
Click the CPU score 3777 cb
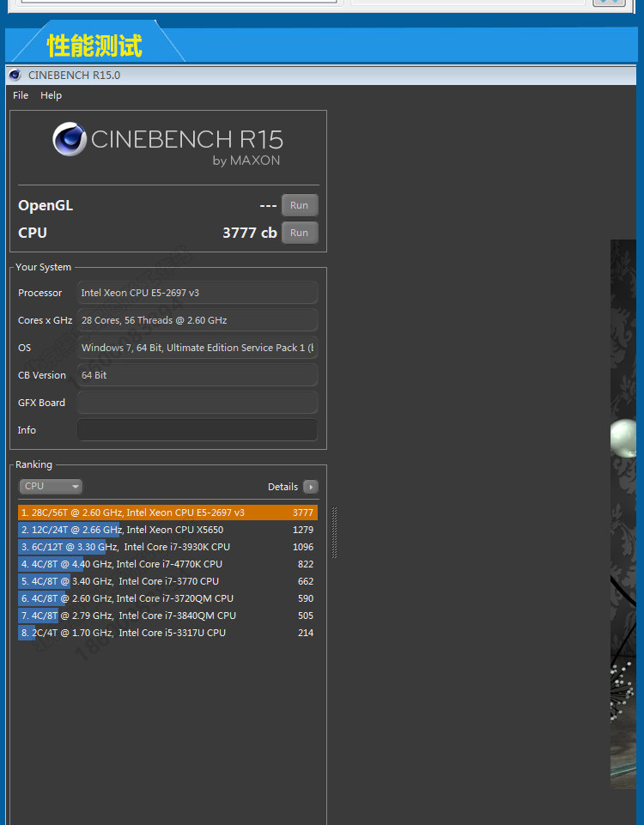click(249, 233)
